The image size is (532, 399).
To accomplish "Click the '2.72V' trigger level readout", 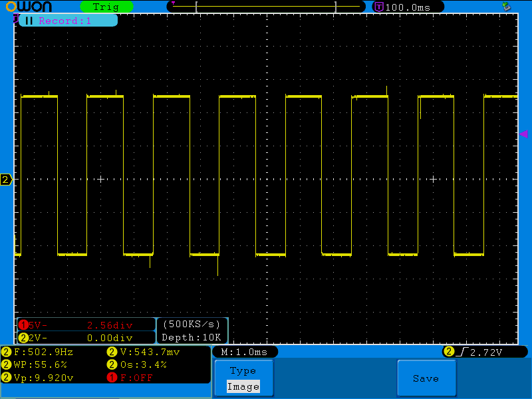I will (486, 352).
